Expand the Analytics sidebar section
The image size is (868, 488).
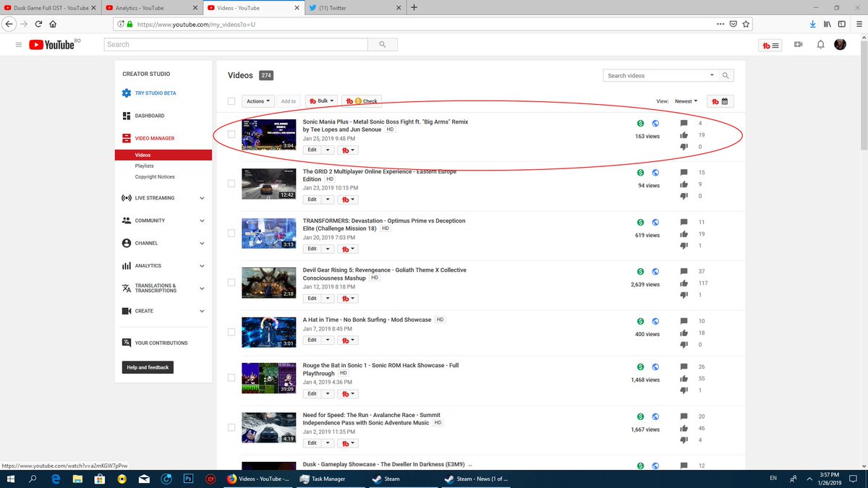[x=202, y=265]
